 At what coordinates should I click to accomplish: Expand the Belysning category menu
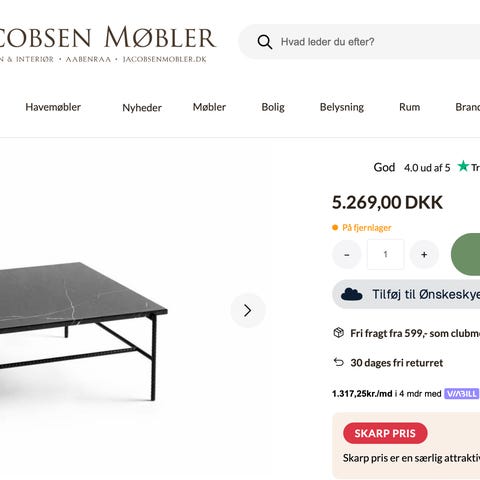coord(342,107)
